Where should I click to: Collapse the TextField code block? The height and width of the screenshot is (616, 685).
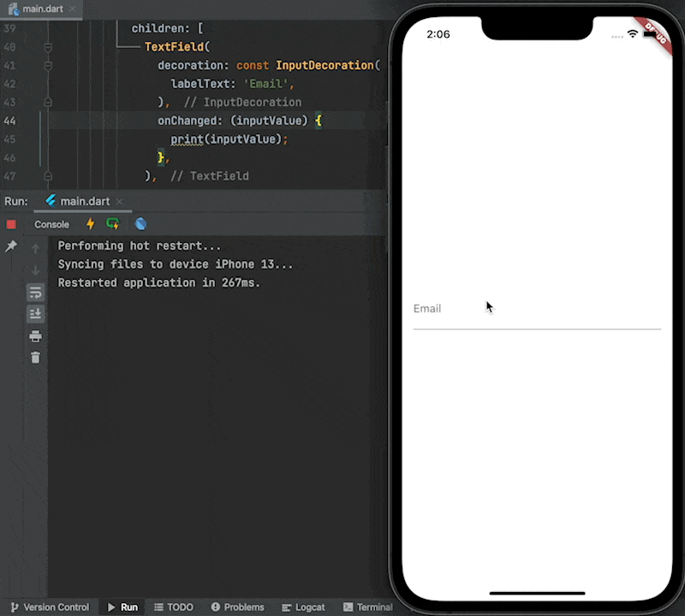[48, 47]
